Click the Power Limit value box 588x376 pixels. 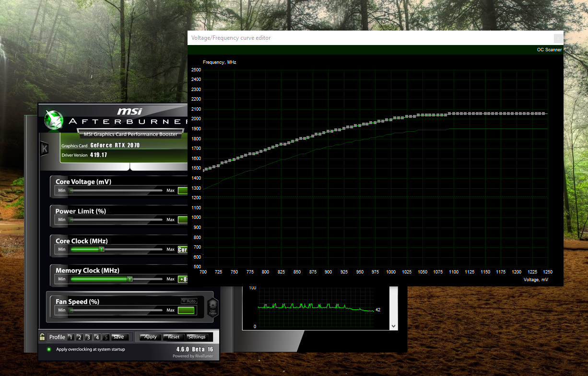pyautogui.click(x=183, y=220)
